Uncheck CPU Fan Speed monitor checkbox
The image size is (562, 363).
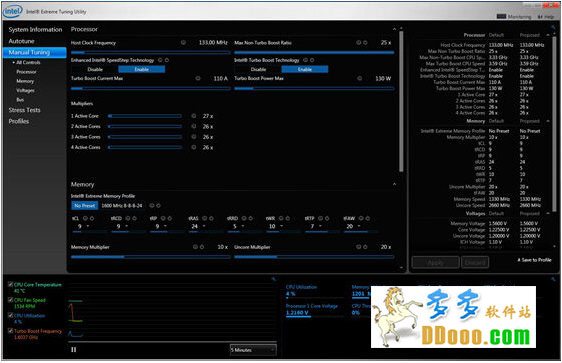(x=10, y=300)
